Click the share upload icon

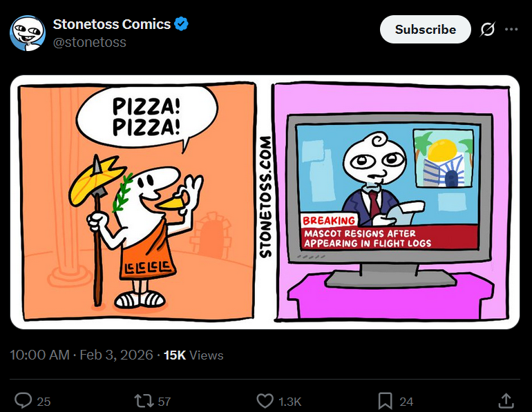506,401
